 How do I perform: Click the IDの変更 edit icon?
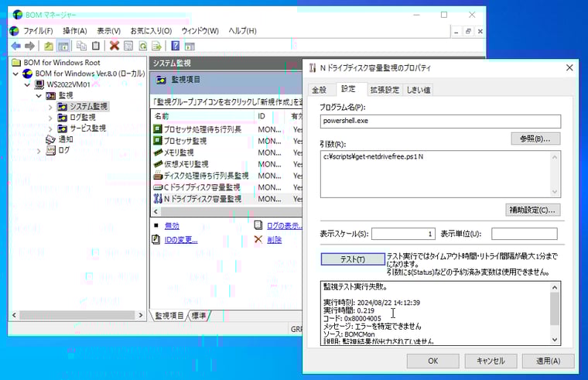[156, 239]
